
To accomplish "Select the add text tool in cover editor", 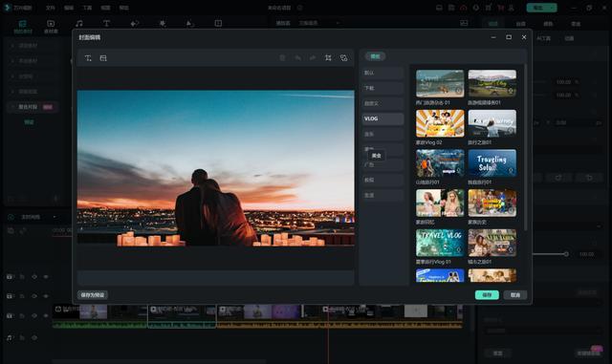I will 88,58.
